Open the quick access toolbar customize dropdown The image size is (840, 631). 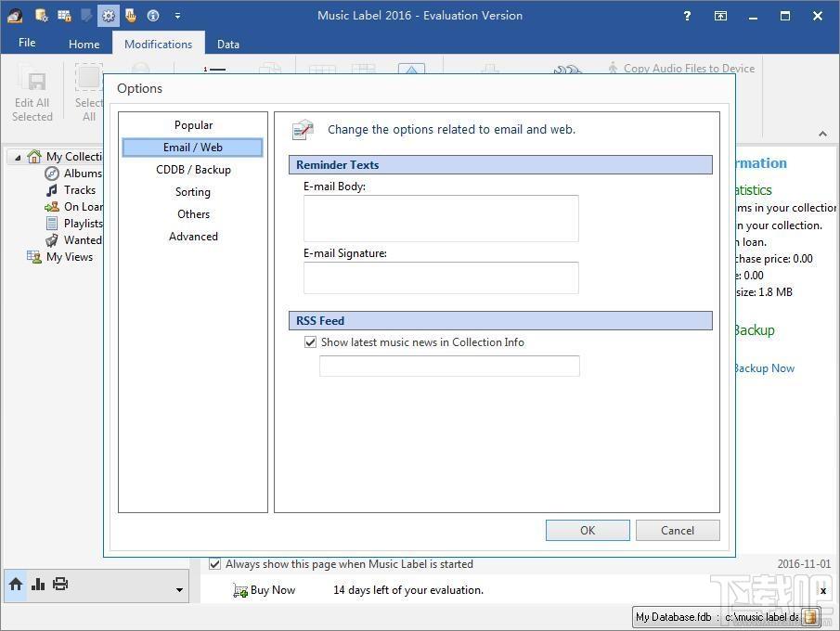[x=177, y=16]
